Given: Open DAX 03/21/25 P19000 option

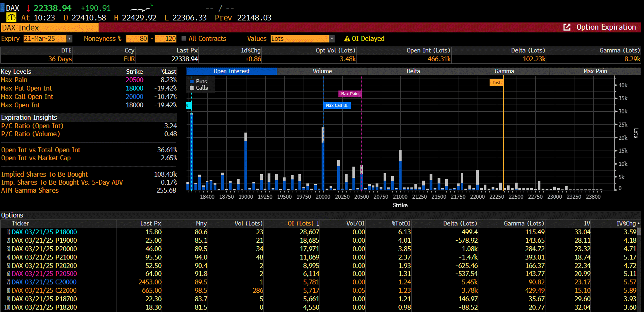Looking at the screenshot, I should point(44,240).
